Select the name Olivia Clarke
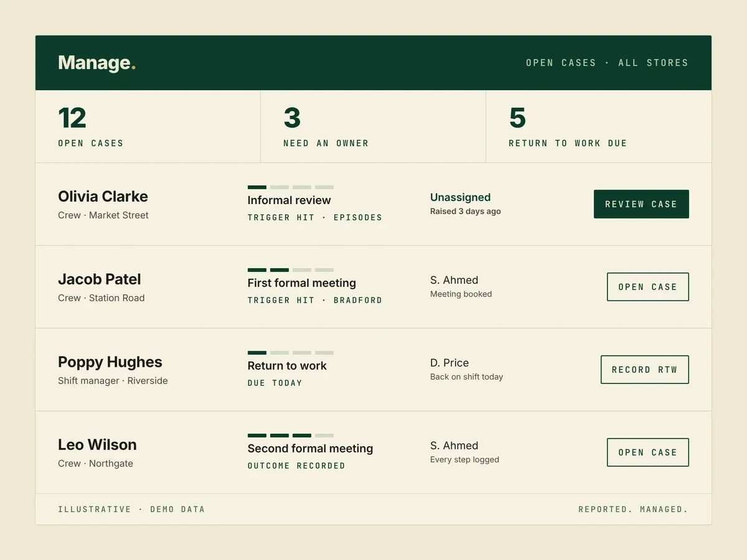 103,197
